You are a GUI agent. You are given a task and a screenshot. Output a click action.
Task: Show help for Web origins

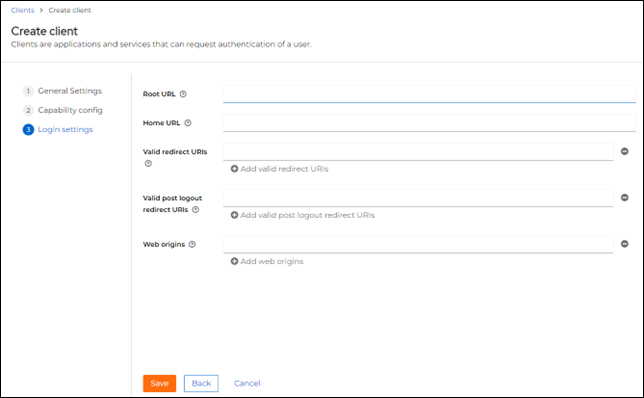[192, 244]
